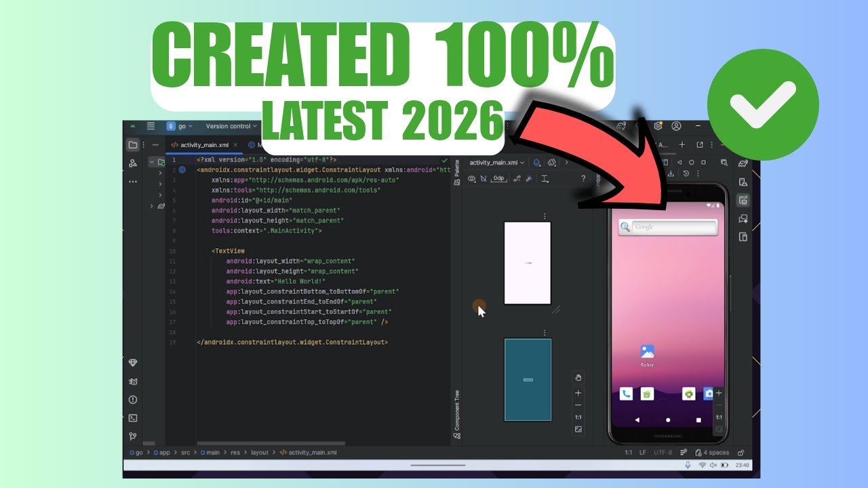Viewport: 868px width, 488px height.
Task: Open the Logcat sidebar icon
Action: pyautogui.click(x=133, y=382)
